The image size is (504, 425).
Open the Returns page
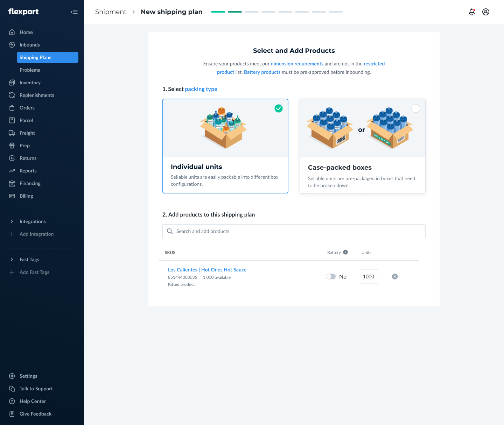28,158
